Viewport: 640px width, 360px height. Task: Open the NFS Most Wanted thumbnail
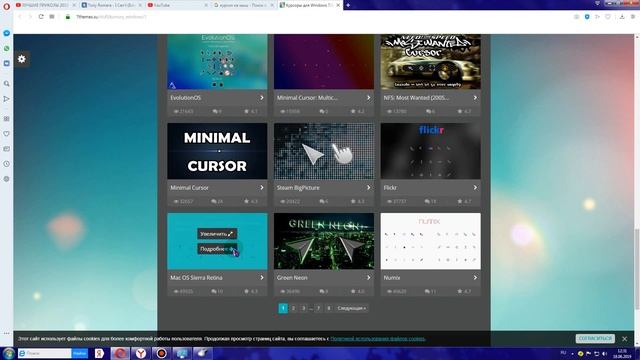click(431, 62)
